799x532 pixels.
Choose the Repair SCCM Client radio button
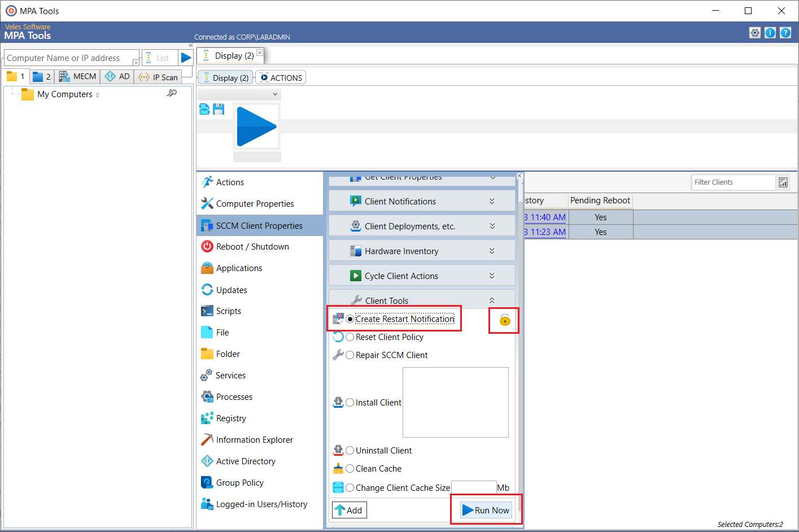tap(350, 355)
